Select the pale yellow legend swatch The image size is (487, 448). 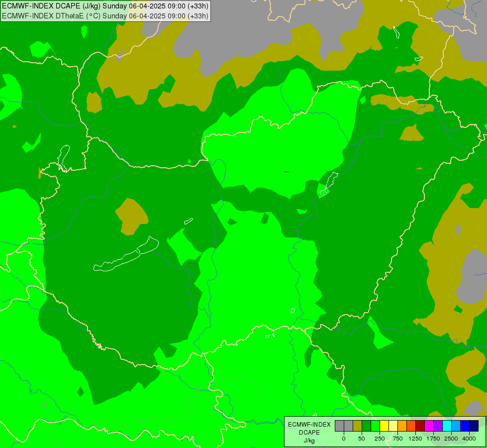coord(393,426)
